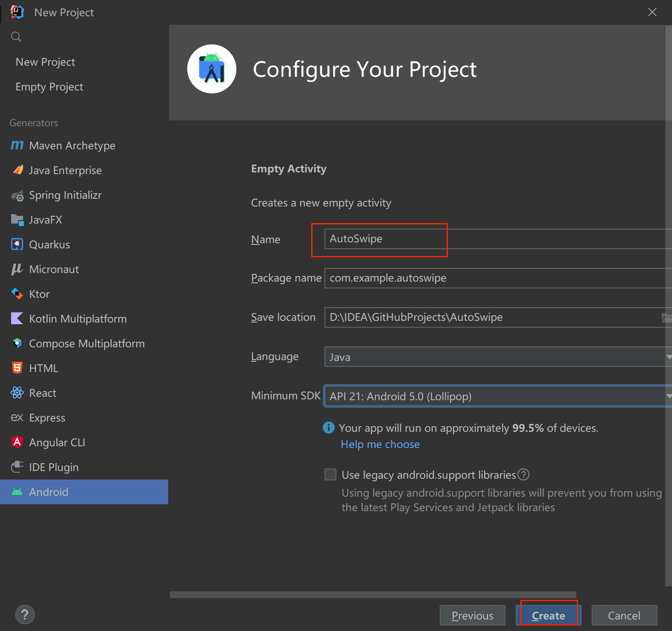672x631 pixels.
Task: Open the Help me choose link
Action: [380, 444]
